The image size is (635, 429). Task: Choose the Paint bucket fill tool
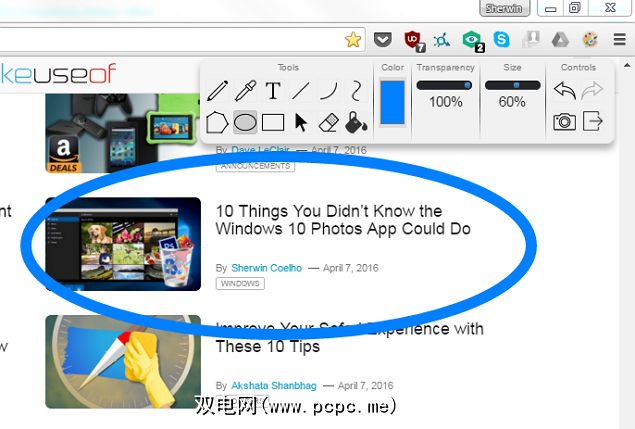point(356,122)
